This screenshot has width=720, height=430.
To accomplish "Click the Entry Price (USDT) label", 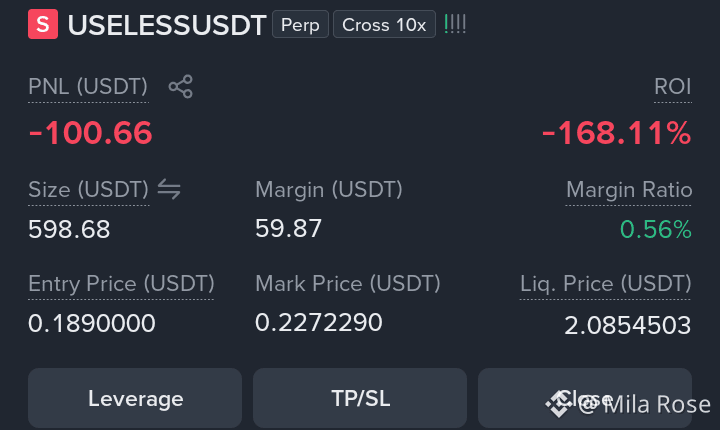I will [x=121, y=284].
